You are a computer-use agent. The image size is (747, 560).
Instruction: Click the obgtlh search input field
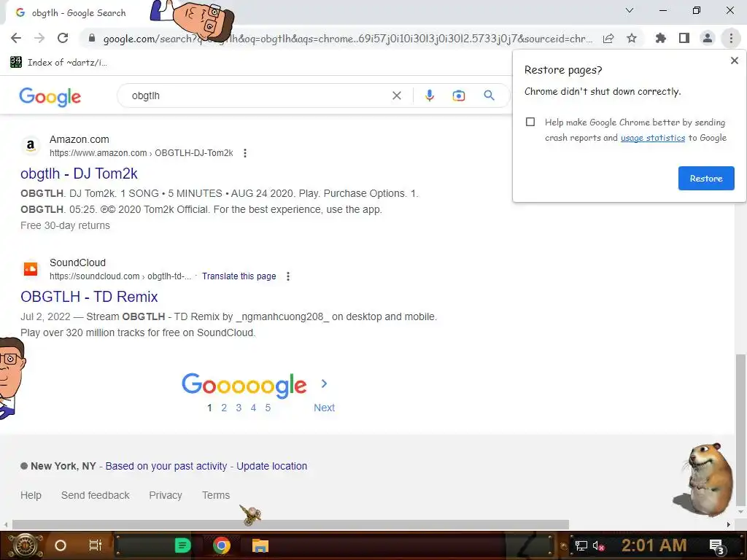click(258, 96)
